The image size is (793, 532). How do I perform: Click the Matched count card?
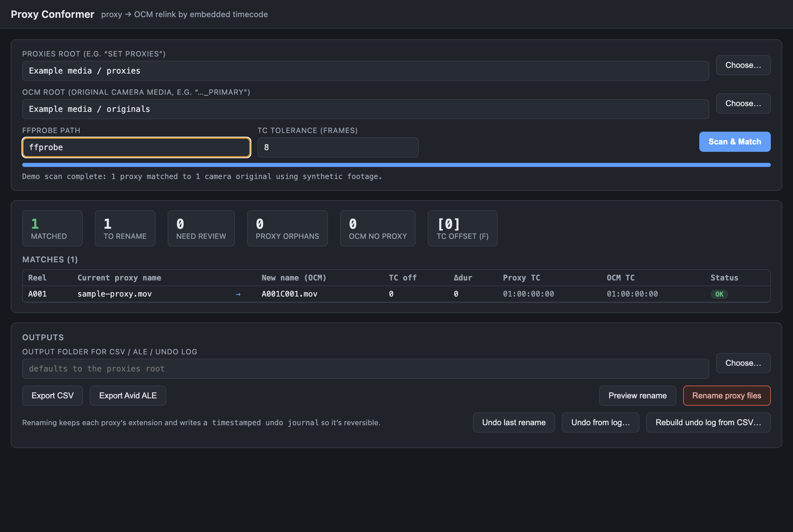(52, 228)
